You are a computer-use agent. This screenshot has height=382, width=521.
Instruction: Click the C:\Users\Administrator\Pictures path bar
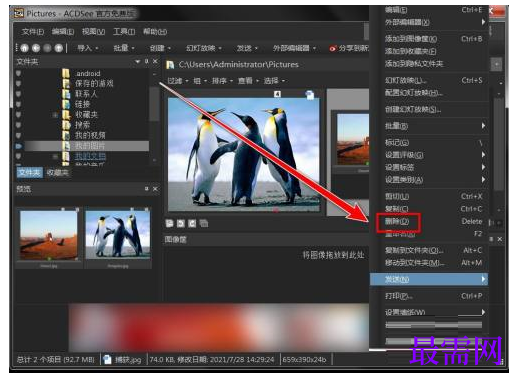pyautogui.click(x=238, y=64)
